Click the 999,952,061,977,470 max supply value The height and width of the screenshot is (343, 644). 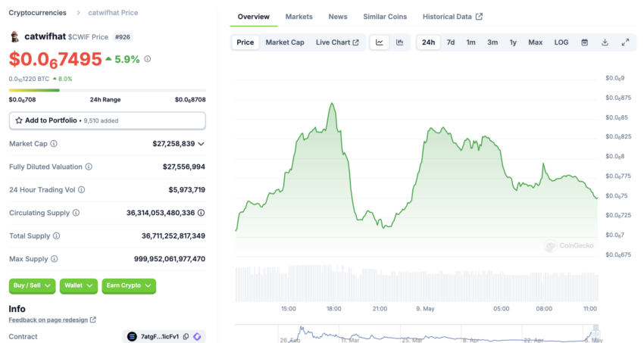click(170, 259)
